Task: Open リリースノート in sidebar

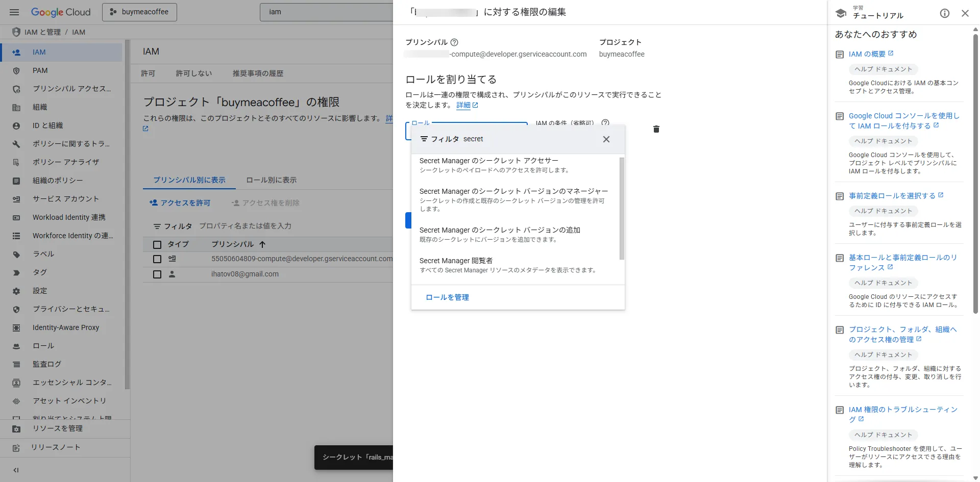Action: tap(65, 447)
